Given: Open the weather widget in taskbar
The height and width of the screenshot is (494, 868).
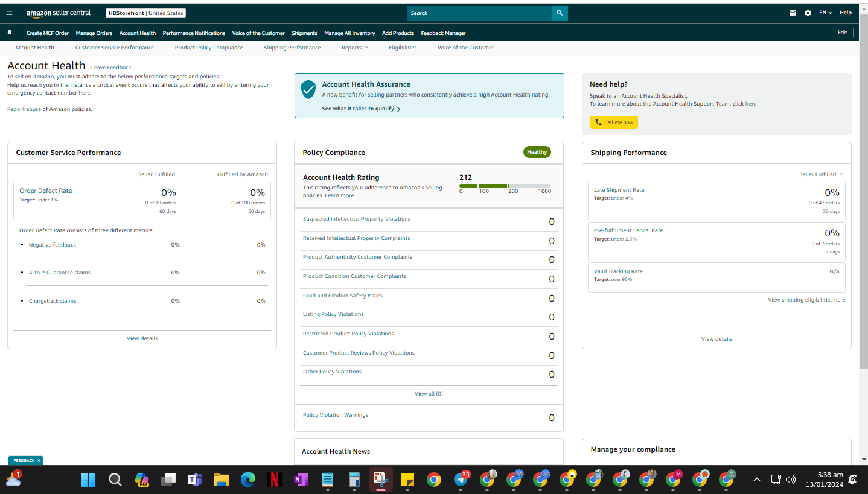Looking at the screenshot, I should click(x=13, y=479).
